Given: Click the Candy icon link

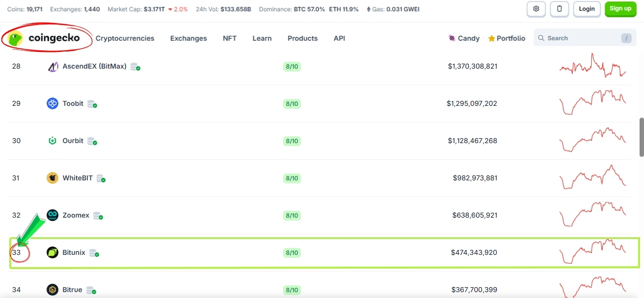Looking at the screenshot, I should (464, 38).
